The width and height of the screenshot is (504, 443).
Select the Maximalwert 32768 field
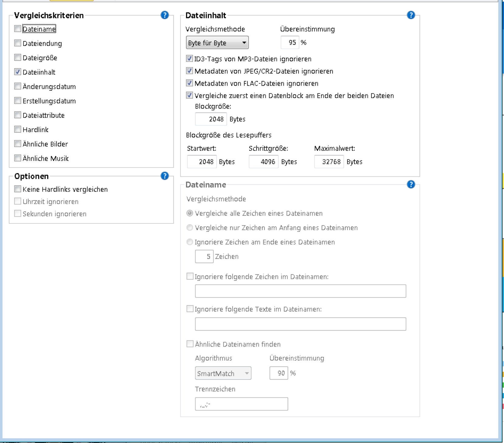pyautogui.click(x=329, y=162)
